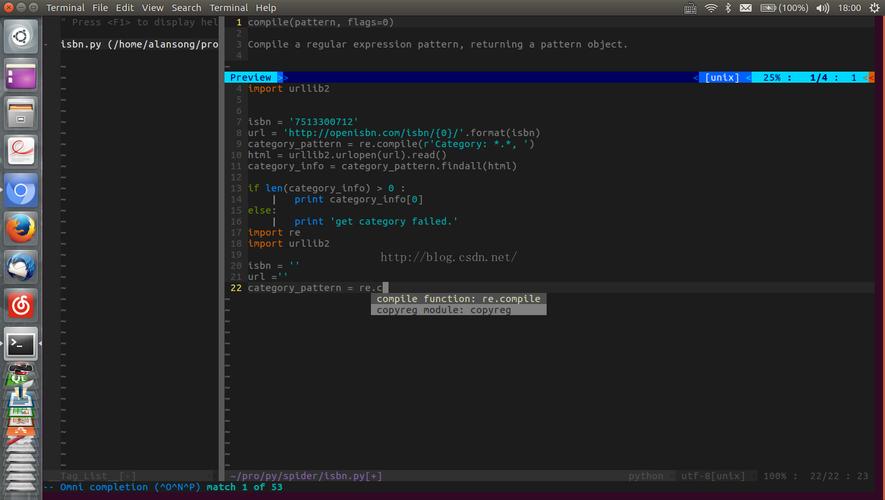The image size is (885, 500).
Task: Open the system gear power menu
Action: tap(874, 8)
